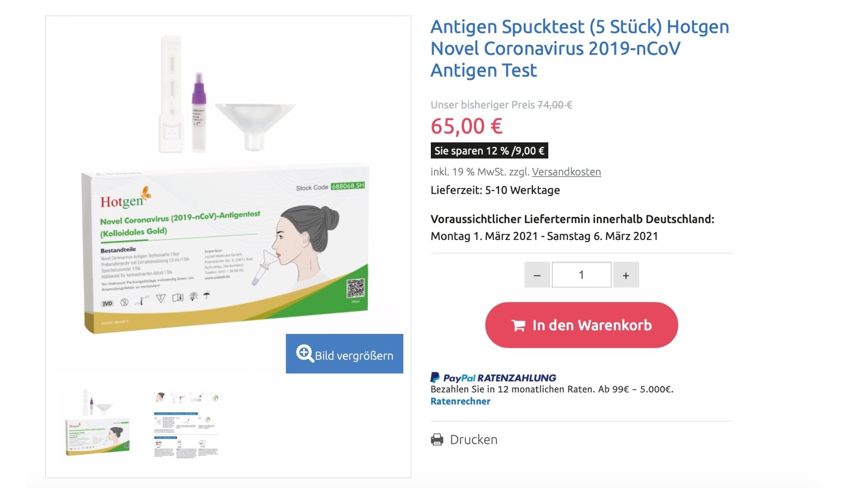
Task: Select the first product box thumbnail
Action: coord(98,423)
